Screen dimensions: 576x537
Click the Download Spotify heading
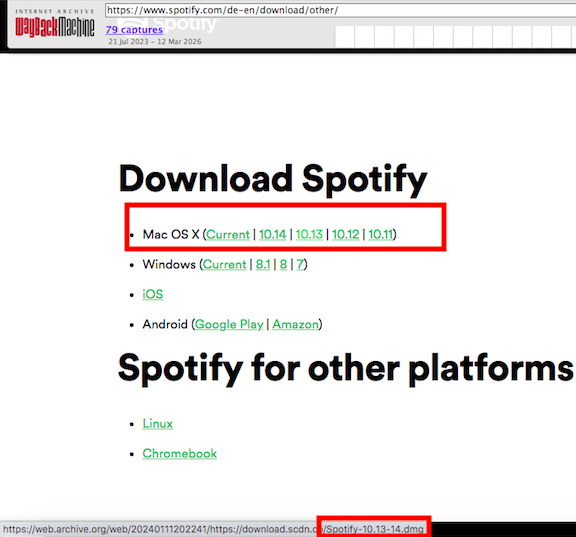[x=273, y=180]
